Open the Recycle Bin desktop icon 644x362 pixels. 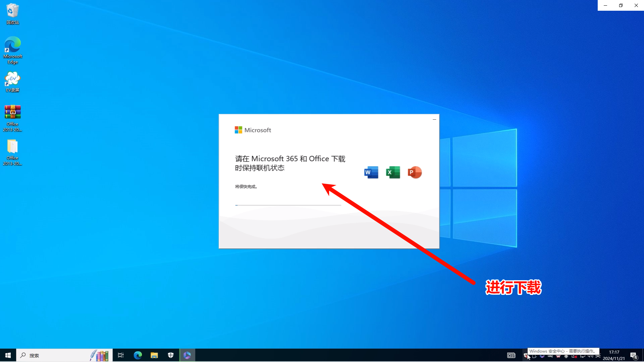(13, 14)
